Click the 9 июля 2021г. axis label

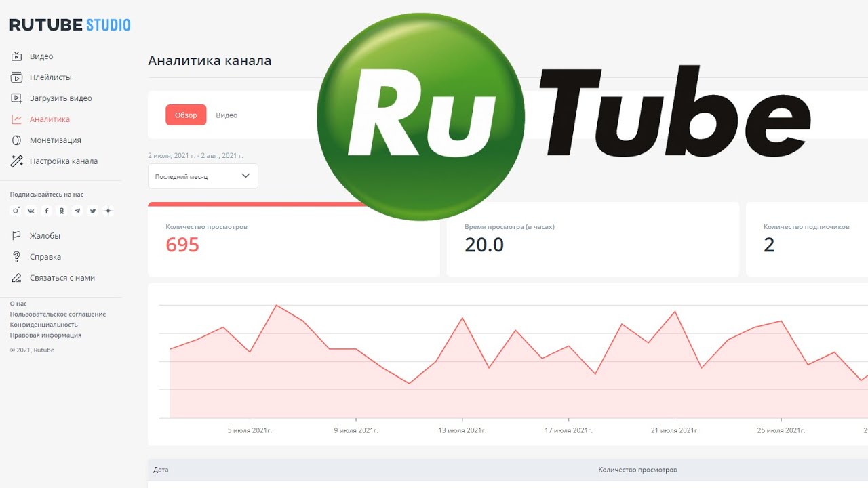point(356,430)
